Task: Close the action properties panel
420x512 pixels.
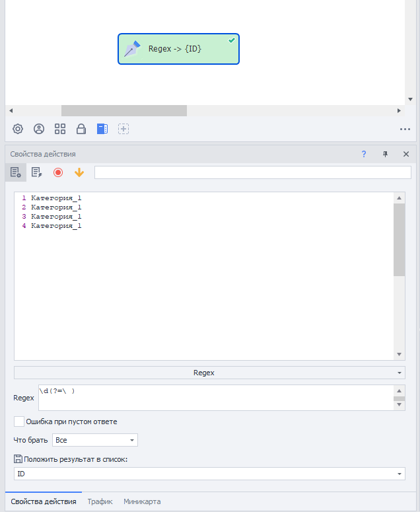Action: (406, 154)
